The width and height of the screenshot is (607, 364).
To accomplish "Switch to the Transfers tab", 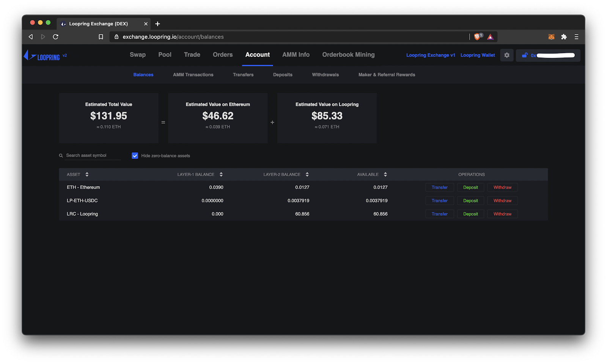I will 243,75.
